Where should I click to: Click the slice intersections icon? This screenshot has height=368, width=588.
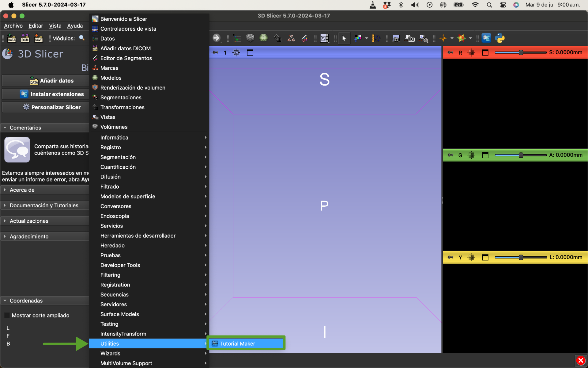pos(462,38)
